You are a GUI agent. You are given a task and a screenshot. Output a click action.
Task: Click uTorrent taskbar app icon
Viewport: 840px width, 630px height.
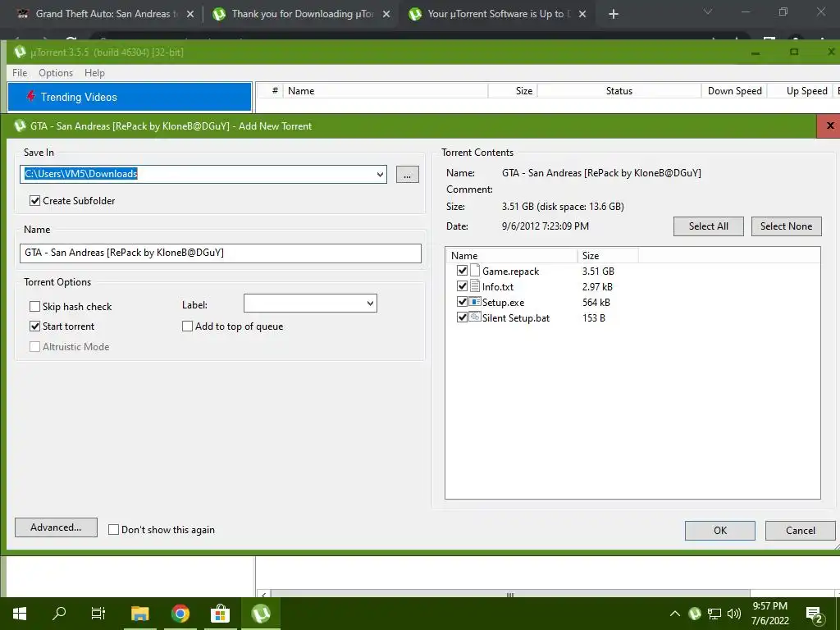coord(260,614)
